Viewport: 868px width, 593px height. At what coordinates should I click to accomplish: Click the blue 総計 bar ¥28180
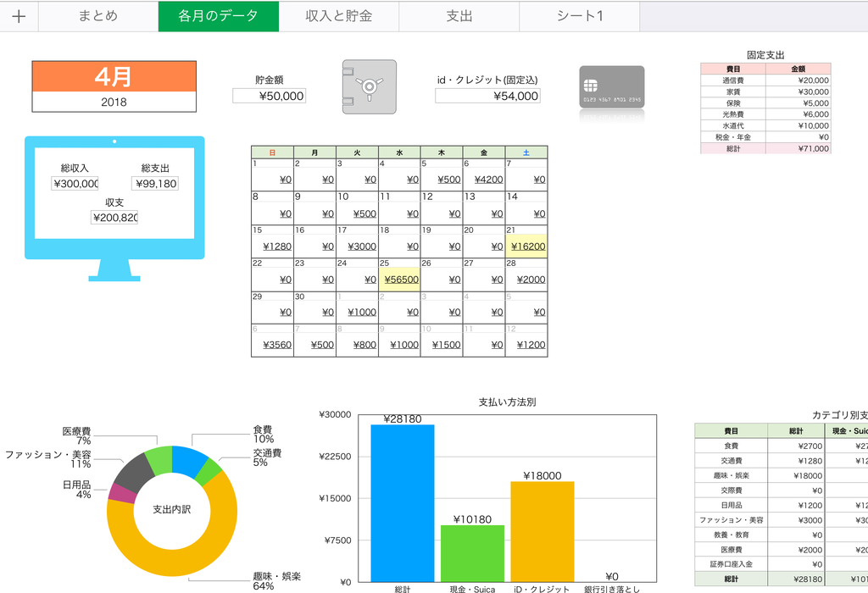pyautogui.click(x=403, y=503)
